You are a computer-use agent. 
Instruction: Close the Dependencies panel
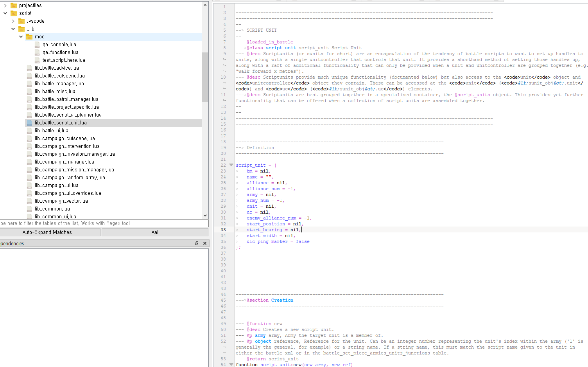click(204, 243)
